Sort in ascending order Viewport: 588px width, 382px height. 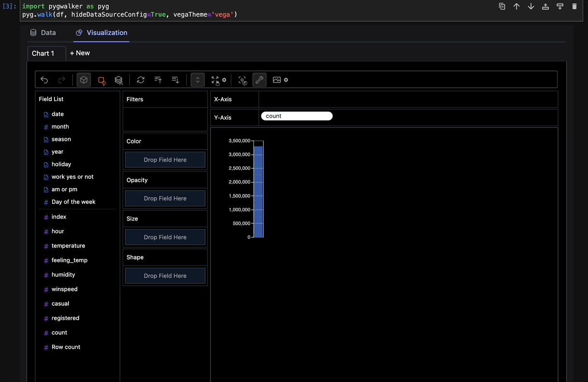[x=158, y=80]
